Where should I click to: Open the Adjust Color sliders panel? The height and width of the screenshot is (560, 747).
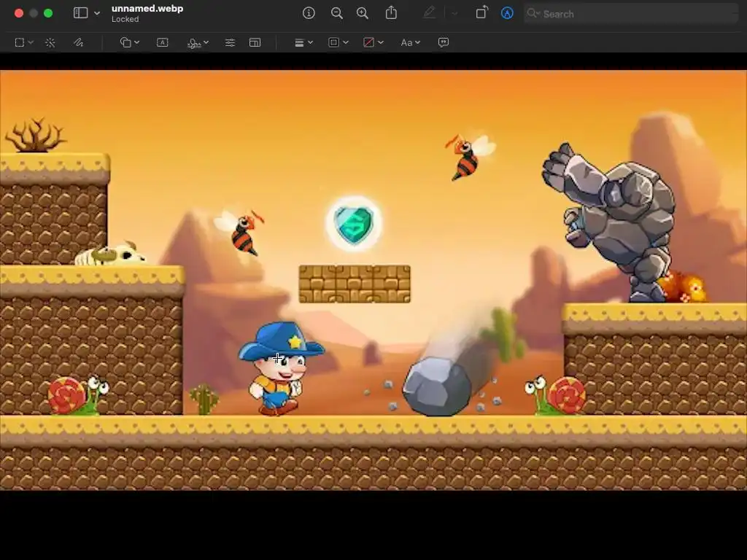tap(230, 42)
